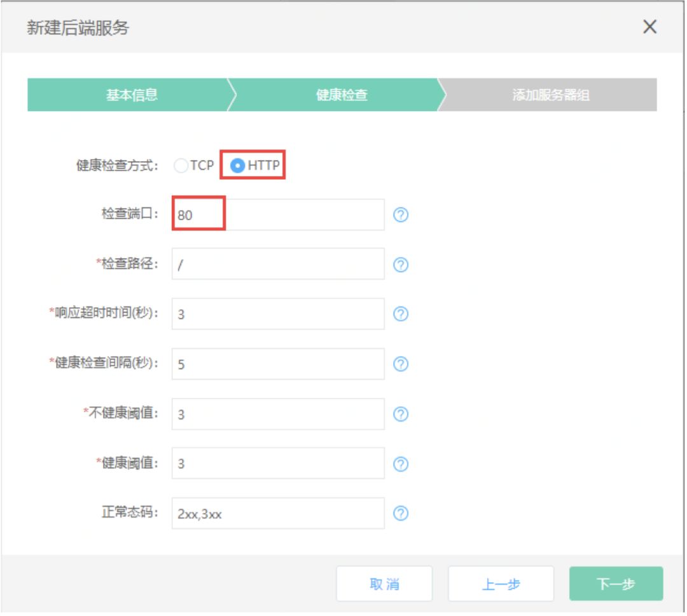687x616 pixels.
Task: Focus the 检查路径 input field
Action: 278,264
